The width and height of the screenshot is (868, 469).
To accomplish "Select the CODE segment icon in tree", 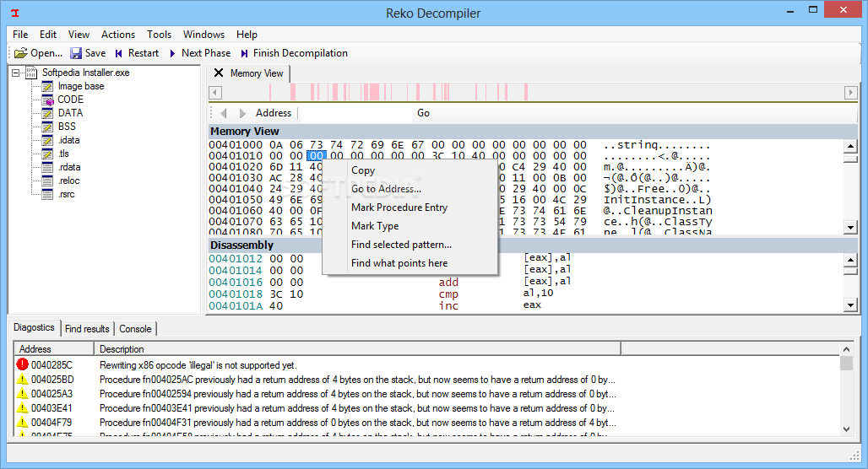I will click(47, 100).
